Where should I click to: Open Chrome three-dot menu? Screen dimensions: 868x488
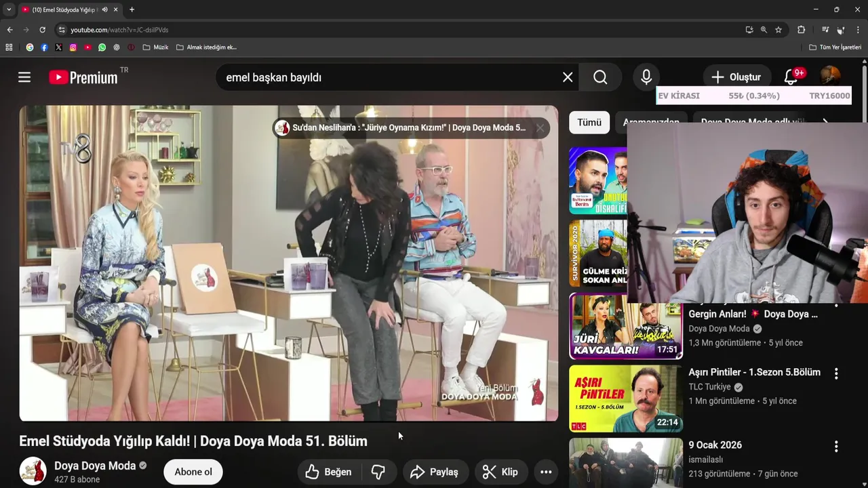858,30
